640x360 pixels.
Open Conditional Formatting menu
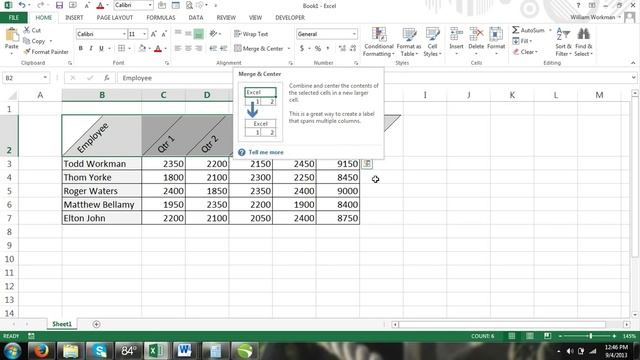[379, 42]
